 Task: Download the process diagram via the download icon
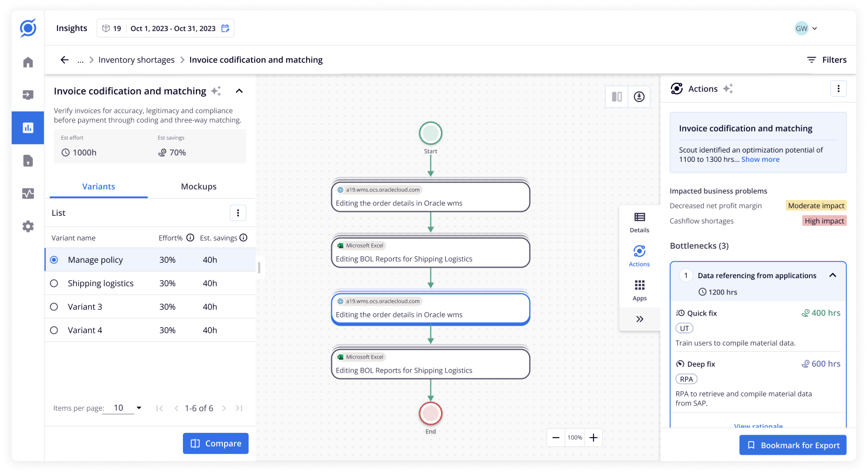coord(638,96)
